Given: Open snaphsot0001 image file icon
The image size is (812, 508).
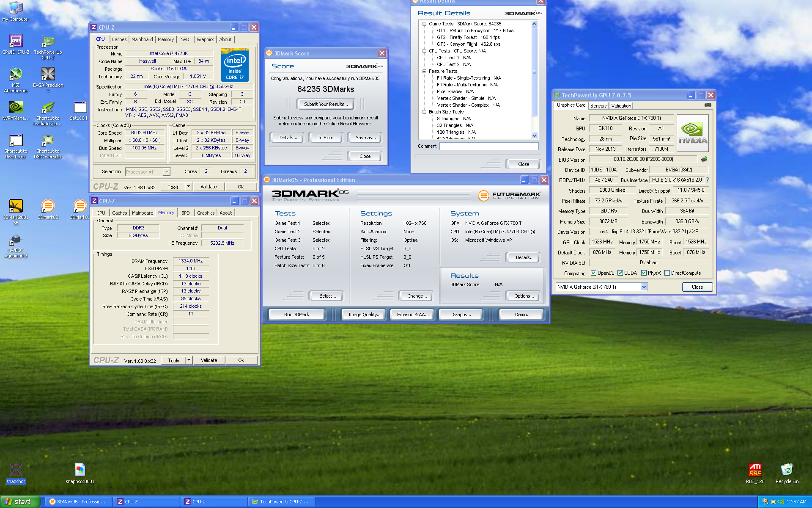Looking at the screenshot, I should (80, 473).
